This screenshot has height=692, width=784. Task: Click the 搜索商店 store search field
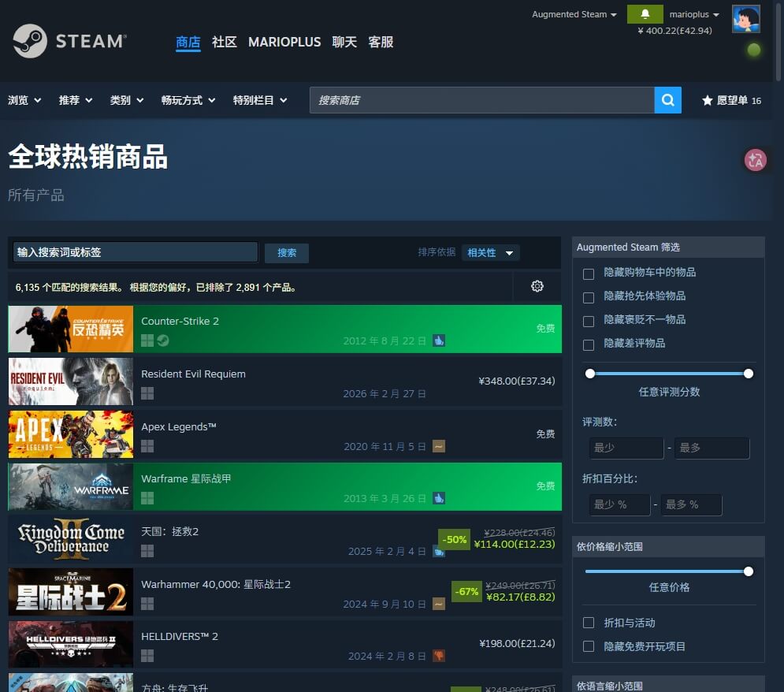(x=481, y=100)
